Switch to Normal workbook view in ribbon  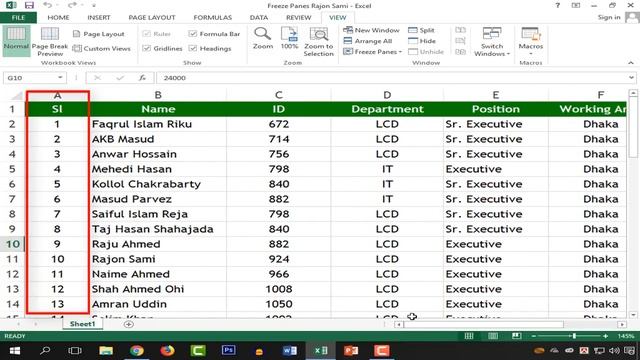(x=16, y=41)
